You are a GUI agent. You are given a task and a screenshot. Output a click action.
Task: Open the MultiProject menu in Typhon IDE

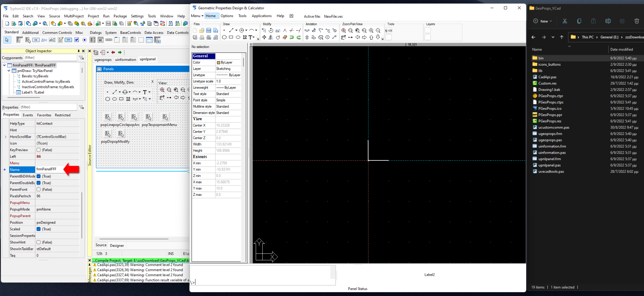point(74,16)
